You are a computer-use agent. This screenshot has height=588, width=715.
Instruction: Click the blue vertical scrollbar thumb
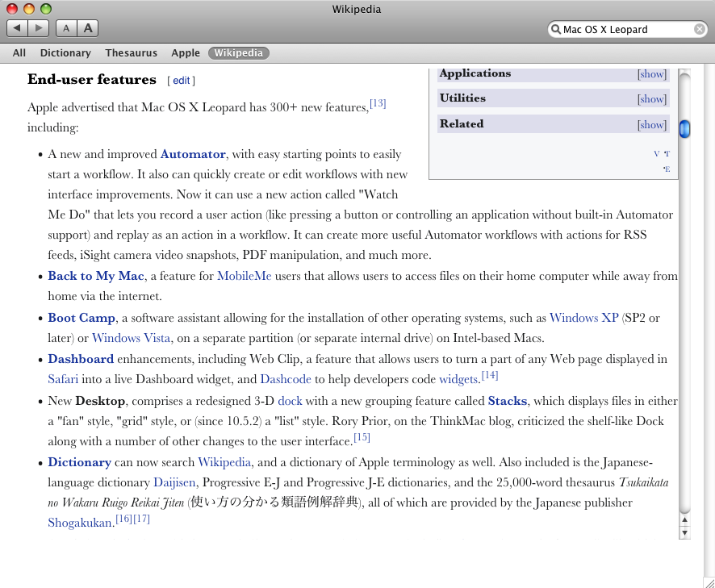684,128
